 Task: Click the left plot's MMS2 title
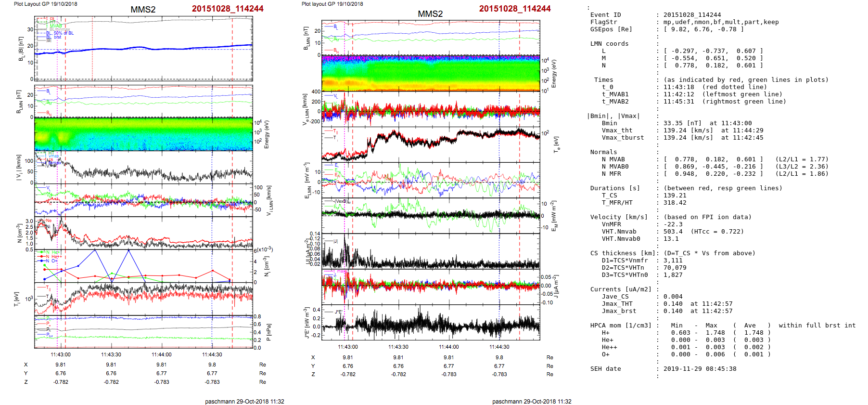coord(143,10)
